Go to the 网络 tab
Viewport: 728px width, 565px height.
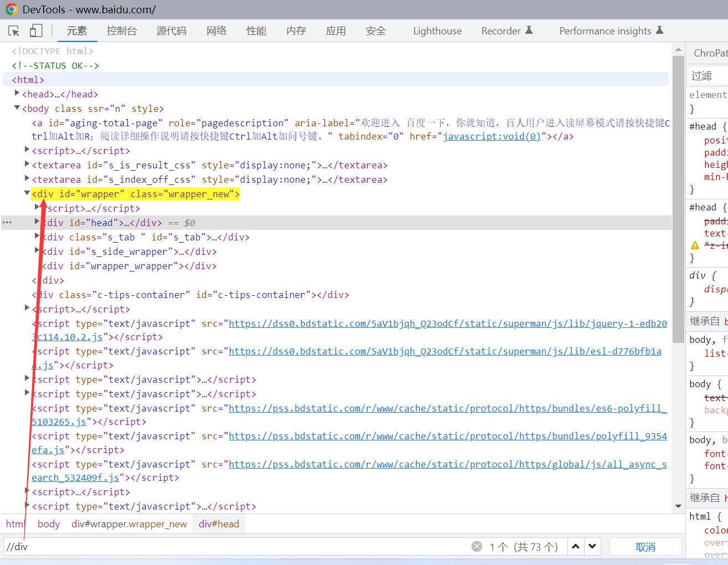[216, 31]
